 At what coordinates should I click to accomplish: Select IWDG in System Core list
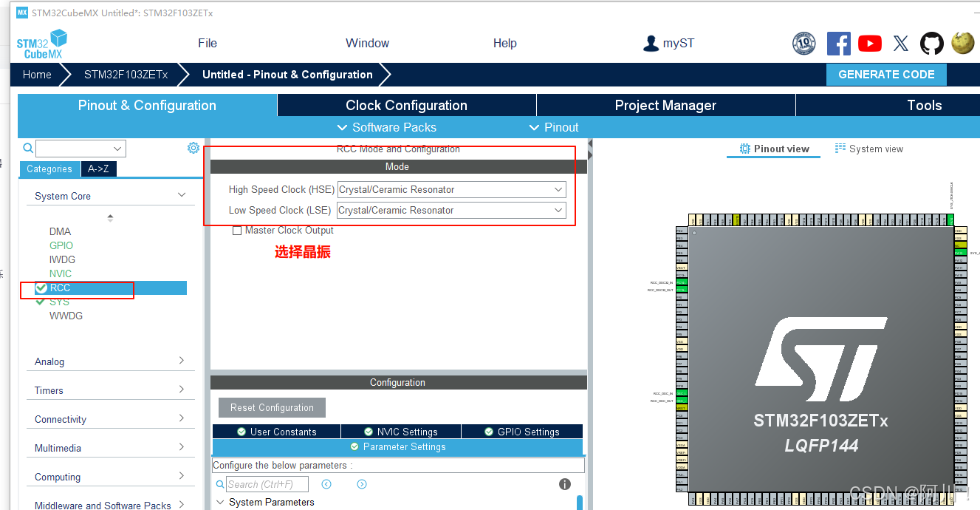coord(62,259)
